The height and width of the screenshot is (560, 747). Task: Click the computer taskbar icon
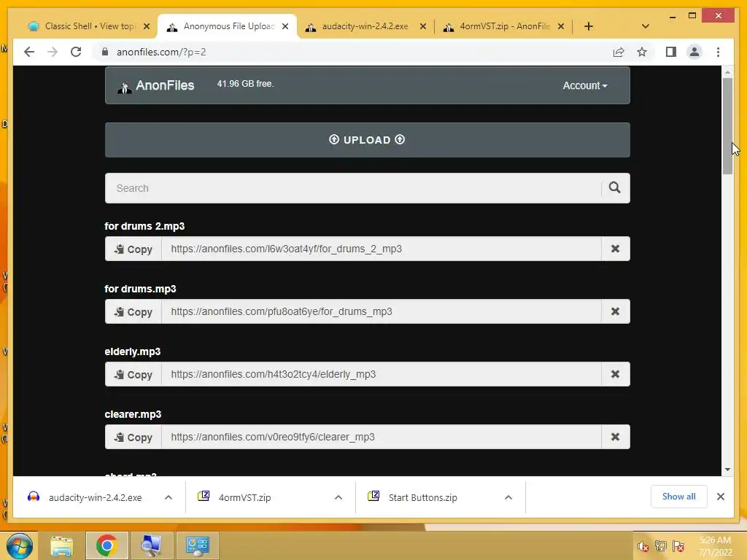[x=152, y=545]
